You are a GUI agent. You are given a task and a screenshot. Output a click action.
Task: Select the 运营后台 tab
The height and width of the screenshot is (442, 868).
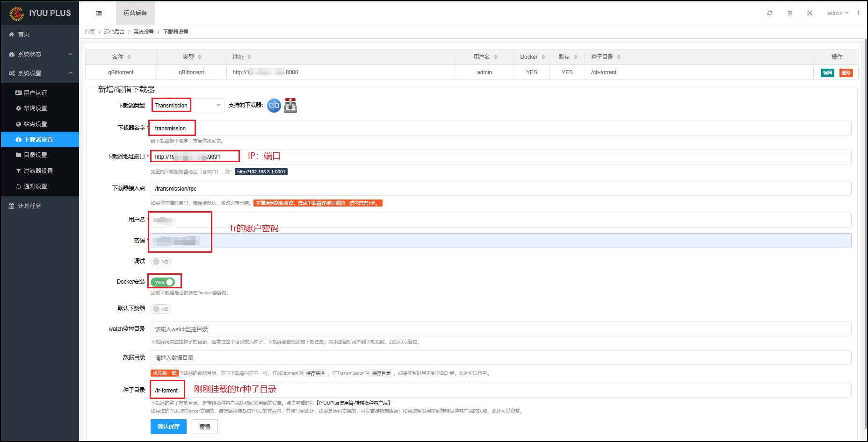click(135, 13)
